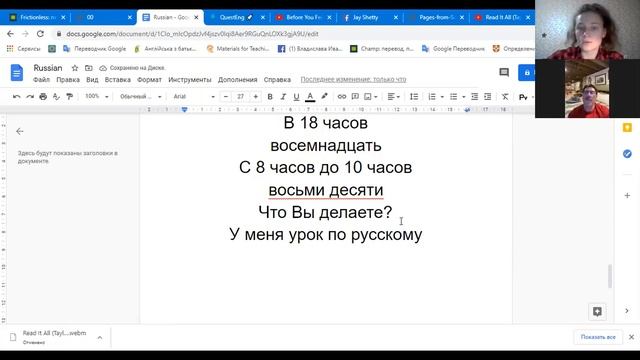Open paragraph style dropdown
This screenshot has width=640, height=360.
click(x=140, y=96)
